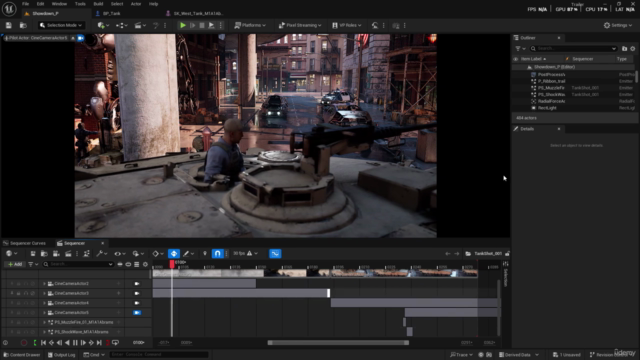The image size is (640, 360).
Task: Unlock viewport from CineCameraActor5 camera
Action: tap(137, 313)
